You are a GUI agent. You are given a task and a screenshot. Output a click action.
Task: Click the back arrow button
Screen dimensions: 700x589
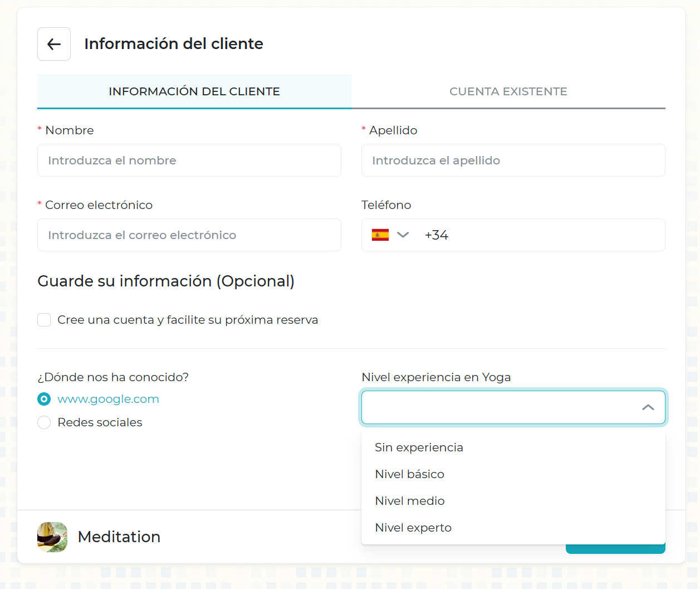pyautogui.click(x=54, y=44)
